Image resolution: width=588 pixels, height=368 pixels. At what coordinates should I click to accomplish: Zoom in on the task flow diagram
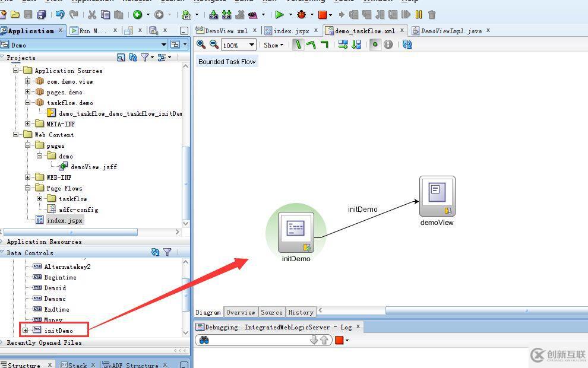[x=201, y=45]
